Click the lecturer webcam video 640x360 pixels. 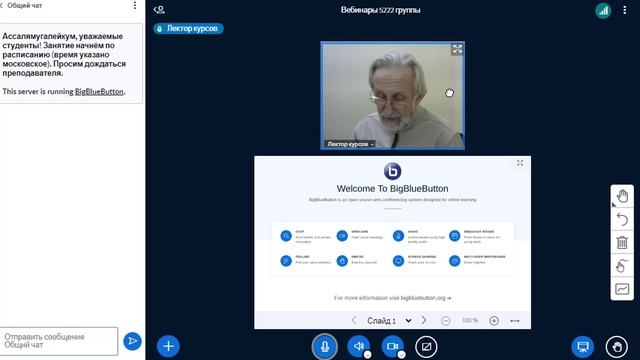pos(392,96)
